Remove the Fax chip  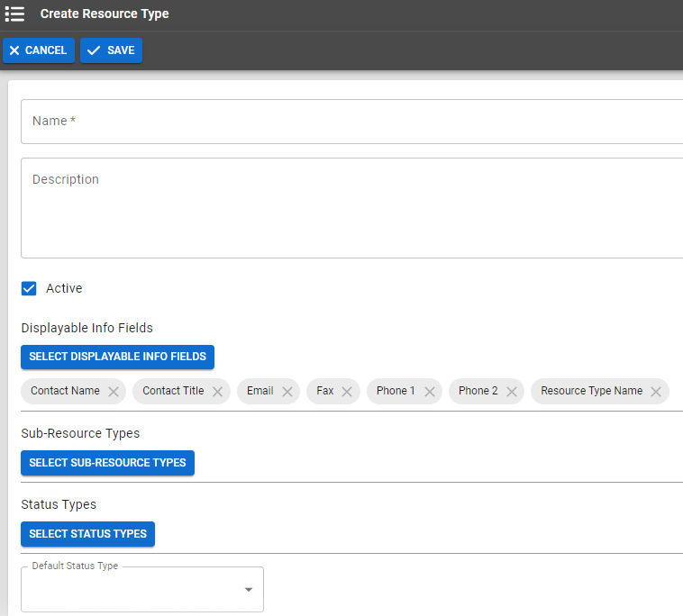(x=347, y=392)
